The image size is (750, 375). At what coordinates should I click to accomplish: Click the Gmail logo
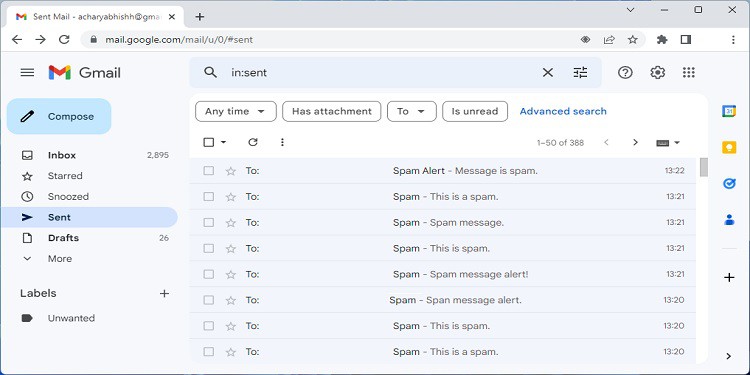tap(85, 73)
